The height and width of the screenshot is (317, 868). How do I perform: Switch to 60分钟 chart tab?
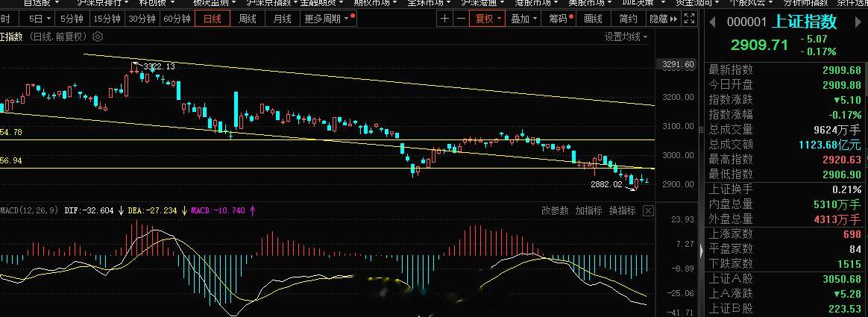(177, 19)
